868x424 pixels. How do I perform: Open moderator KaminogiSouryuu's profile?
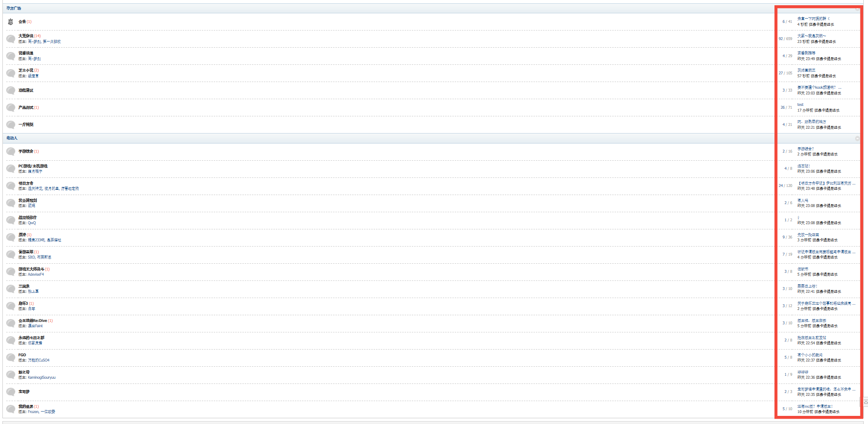click(42, 377)
